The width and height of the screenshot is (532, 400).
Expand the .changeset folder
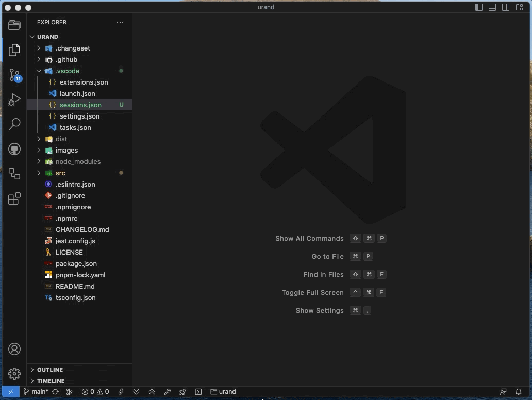(x=79, y=48)
